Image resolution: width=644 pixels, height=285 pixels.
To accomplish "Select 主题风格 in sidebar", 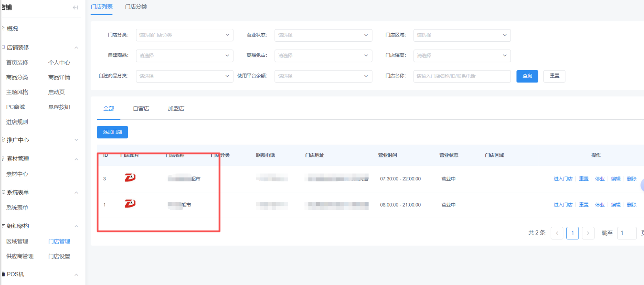I will tap(17, 92).
